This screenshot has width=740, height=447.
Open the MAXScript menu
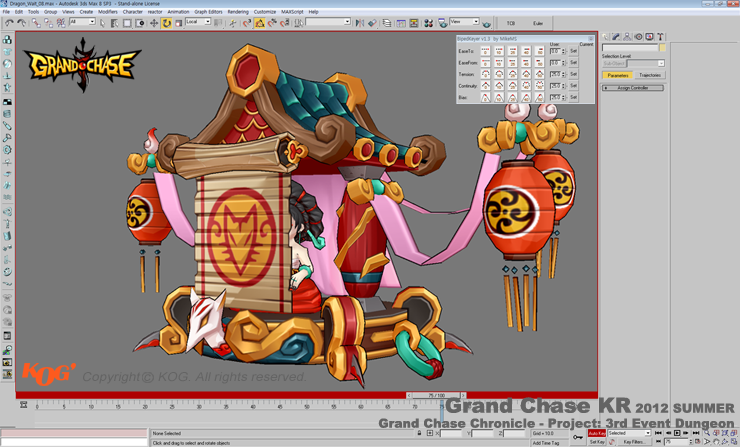tap(292, 12)
